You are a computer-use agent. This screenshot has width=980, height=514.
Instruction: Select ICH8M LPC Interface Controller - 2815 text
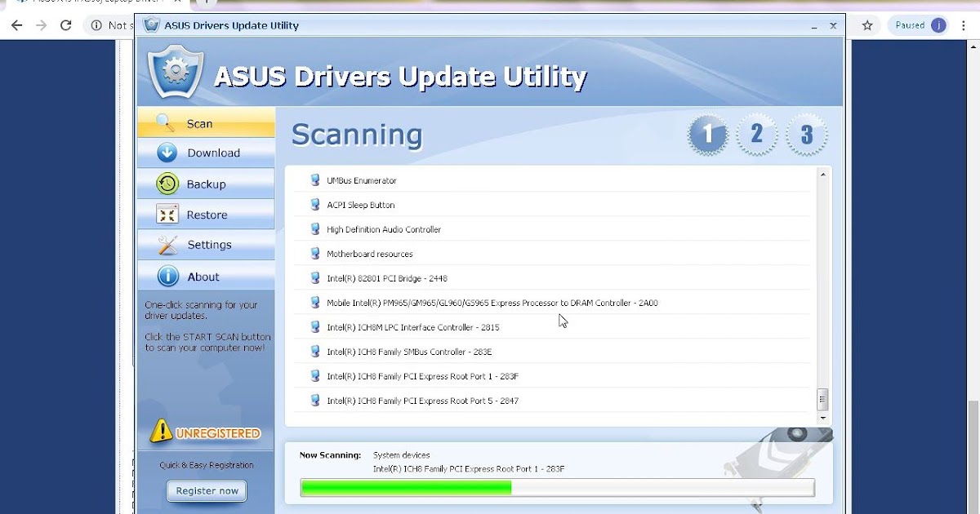point(413,328)
